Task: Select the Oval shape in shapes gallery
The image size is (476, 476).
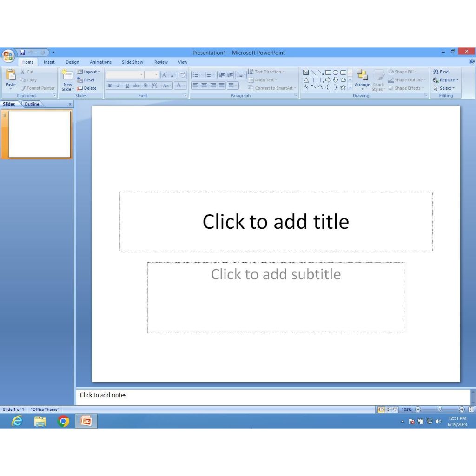Action: pyautogui.click(x=336, y=72)
